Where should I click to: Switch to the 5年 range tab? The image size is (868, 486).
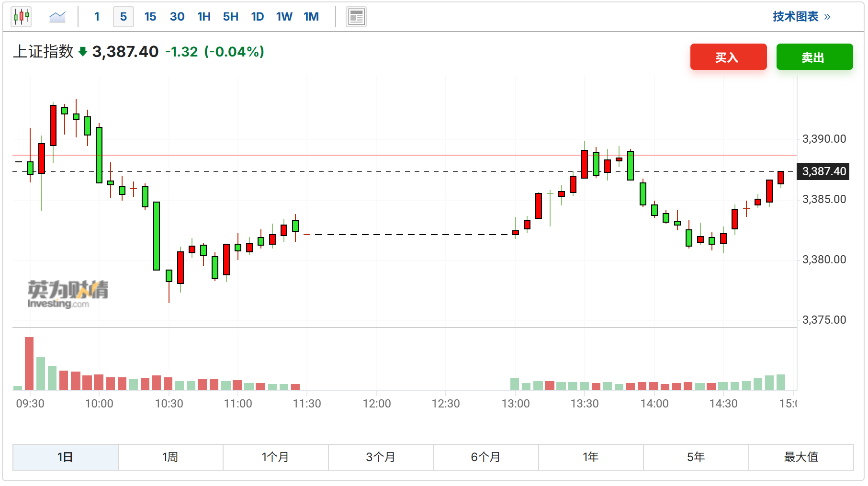tap(696, 457)
